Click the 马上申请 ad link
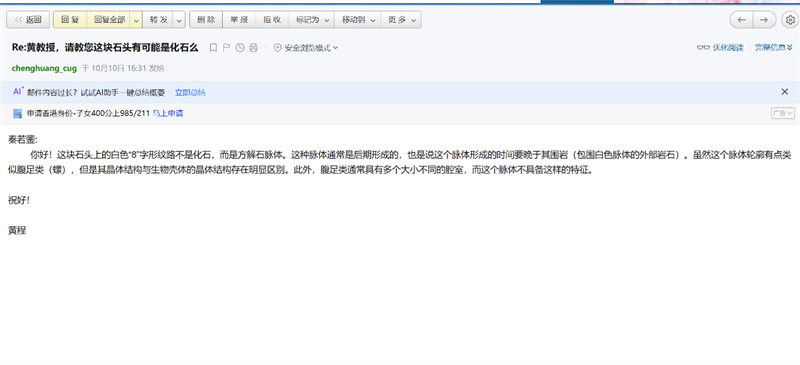Image resolution: width=800 pixels, height=365 pixels. 168,113
